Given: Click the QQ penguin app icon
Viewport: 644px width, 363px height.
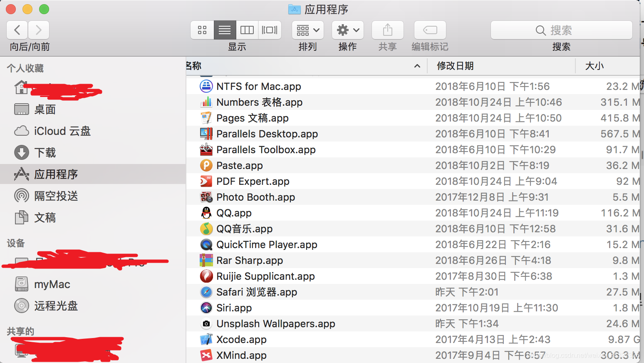Looking at the screenshot, I should point(206,213).
